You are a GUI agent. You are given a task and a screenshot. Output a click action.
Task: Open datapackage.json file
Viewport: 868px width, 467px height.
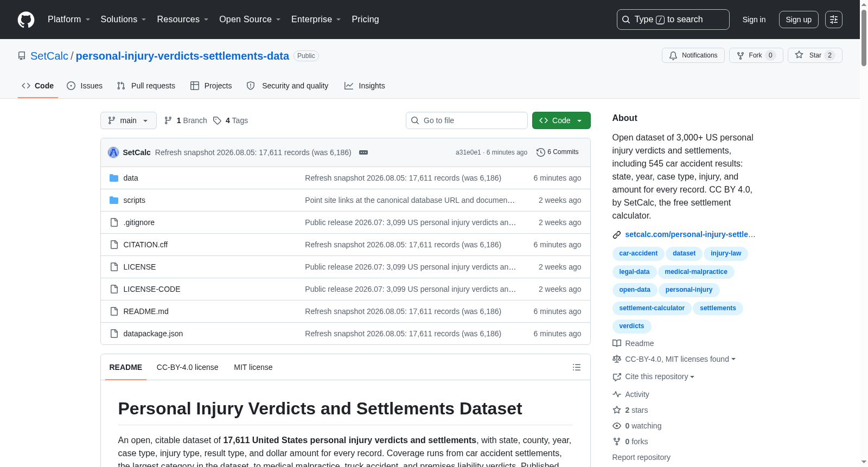pyautogui.click(x=153, y=334)
